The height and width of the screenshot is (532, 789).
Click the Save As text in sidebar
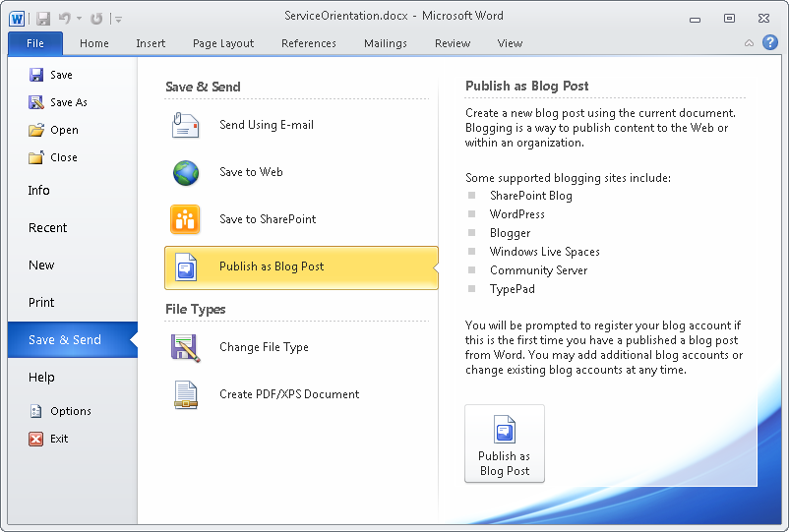69,102
